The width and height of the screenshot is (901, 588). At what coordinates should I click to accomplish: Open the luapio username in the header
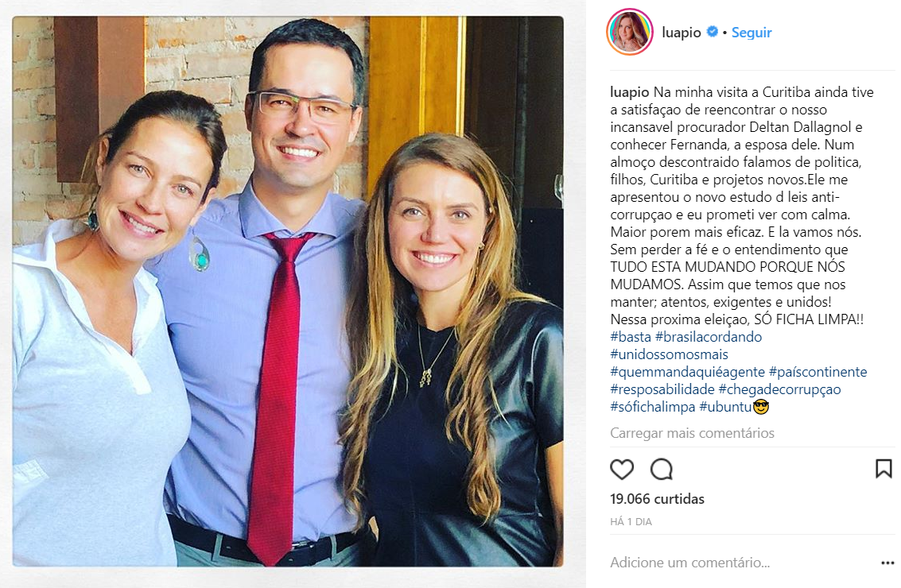[682, 33]
